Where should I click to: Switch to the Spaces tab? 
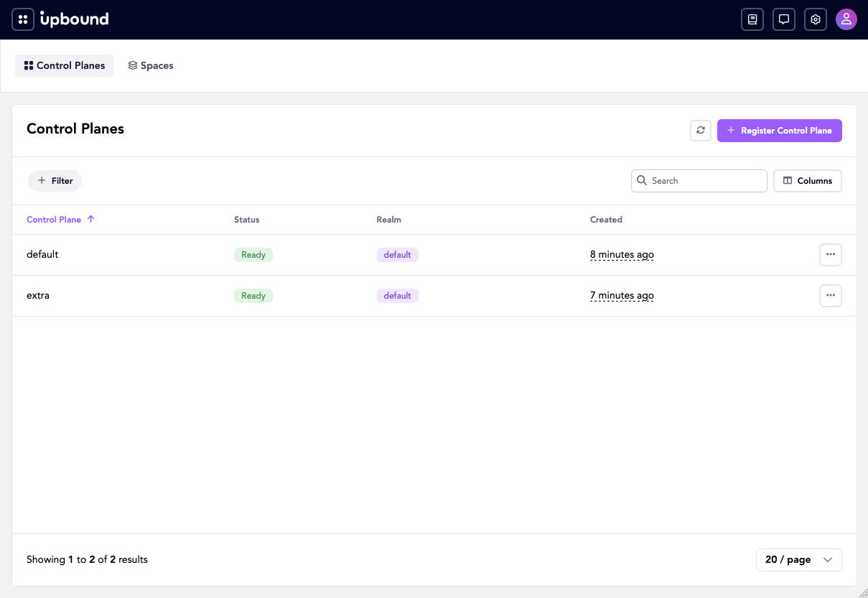pyautogui.click(x=151, y=65)
